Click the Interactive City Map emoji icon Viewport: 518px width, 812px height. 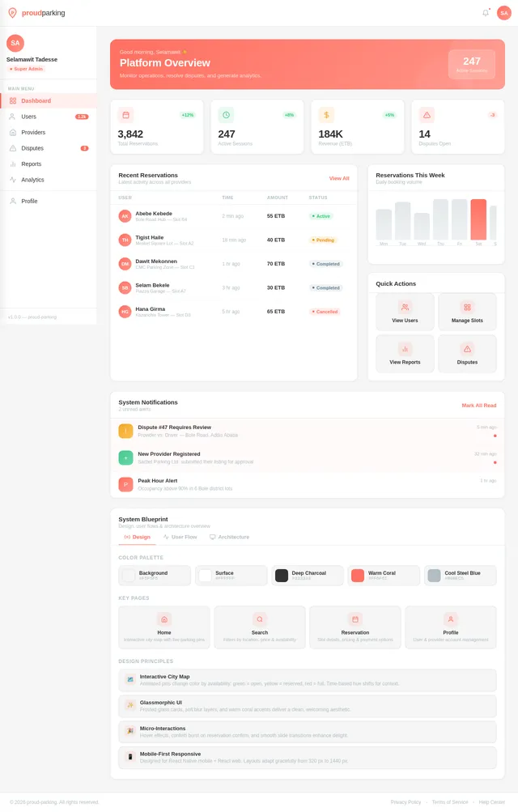click(x=130, y=679)
